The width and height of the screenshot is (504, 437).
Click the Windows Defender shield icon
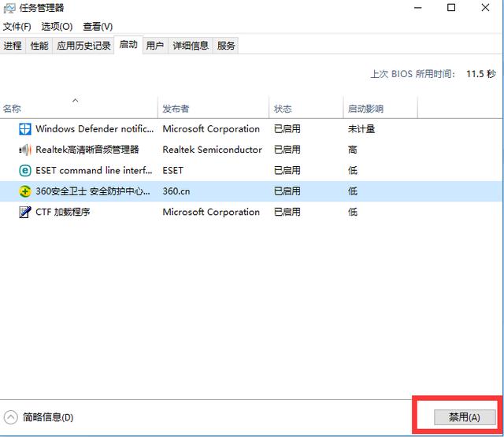point(25,129)
